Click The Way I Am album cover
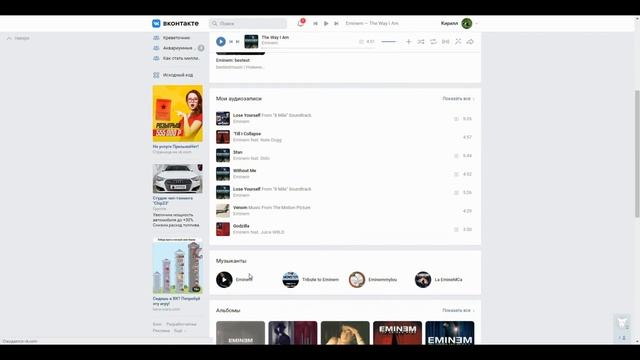 pyautogui.click(x=251, y=41)
